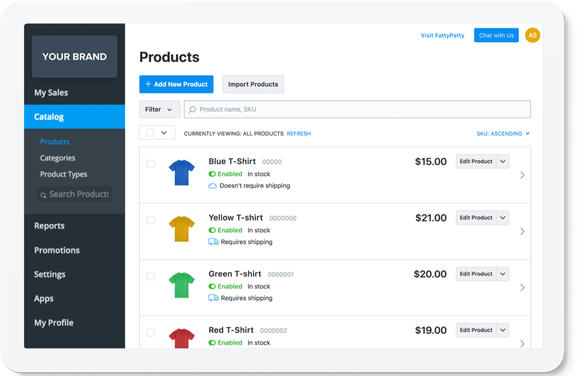Click the sidebar Search Products field
Screen dimensions: 578x376
pyautogui.click(x=74, y=194)
